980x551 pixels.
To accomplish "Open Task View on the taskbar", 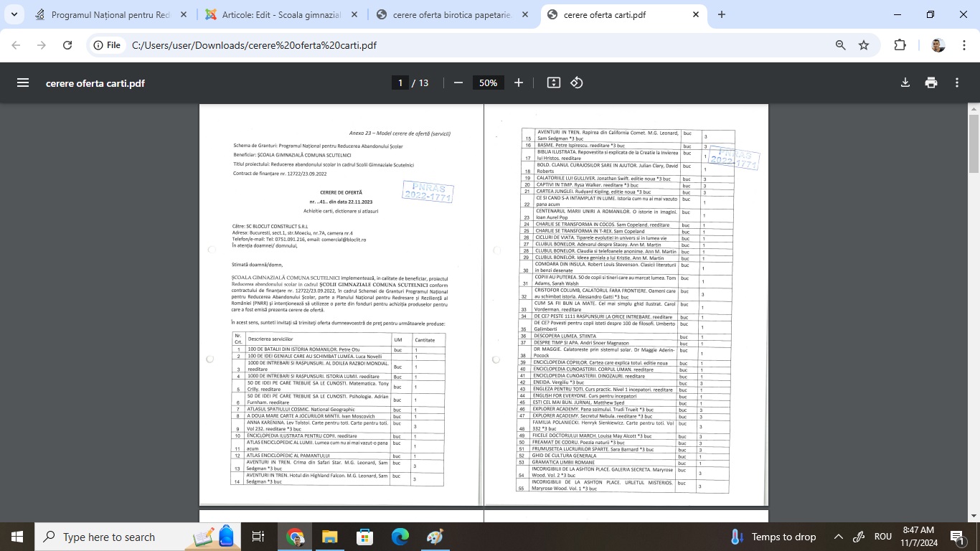I will click(258, 537).
